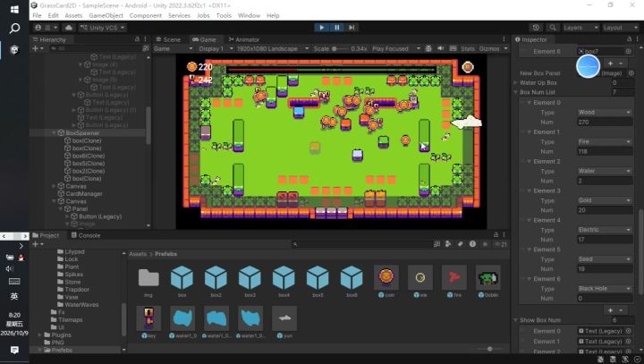Select the coin prefab asset
The image size is (644, 364).
point(386,282)
